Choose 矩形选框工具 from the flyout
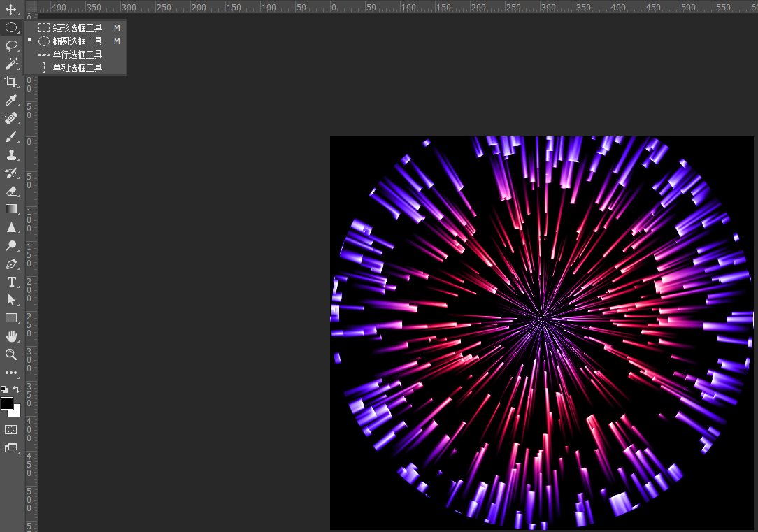The height and width of the screenshot is (532, 758). tap(77, 28)
